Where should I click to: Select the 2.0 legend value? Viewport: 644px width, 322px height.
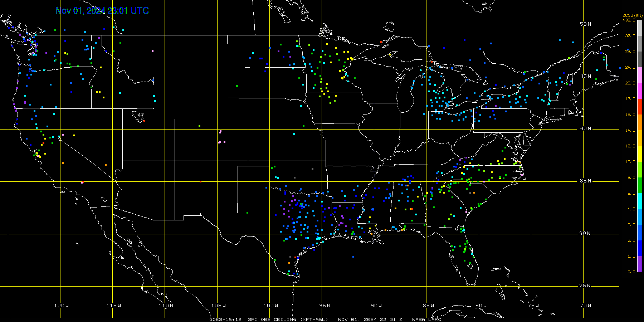click(631, 240)
